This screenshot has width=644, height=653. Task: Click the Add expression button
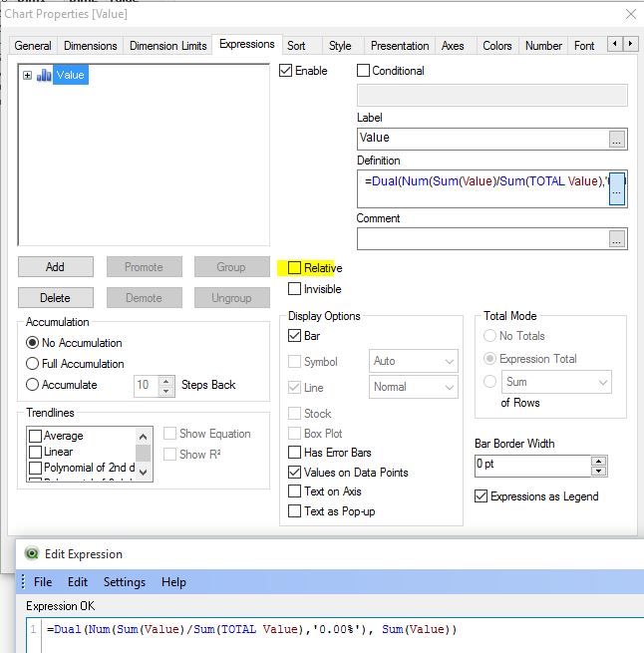(x=56, y=267)
